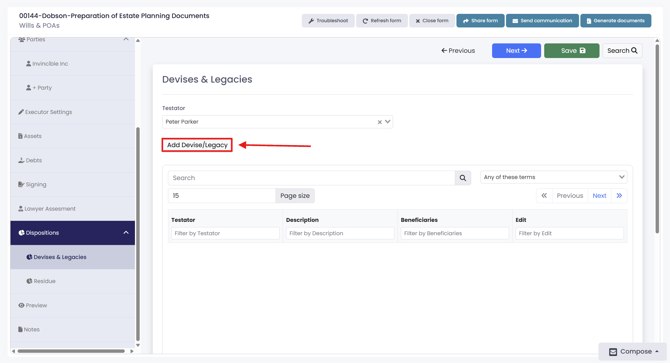Select Invincible Inc party

(x=73, y=64)
